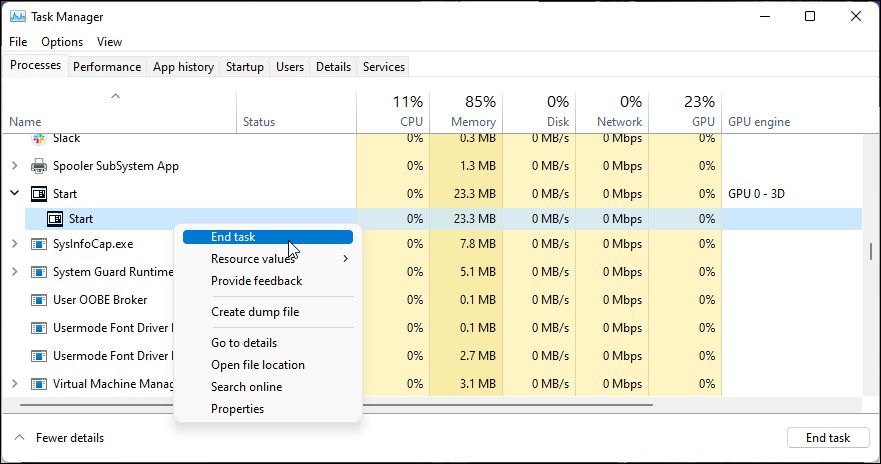Image resolution: width=881 pixels, height=464 pixels.
Task: Open the Options menu
Action: click(x=62, y=42)
